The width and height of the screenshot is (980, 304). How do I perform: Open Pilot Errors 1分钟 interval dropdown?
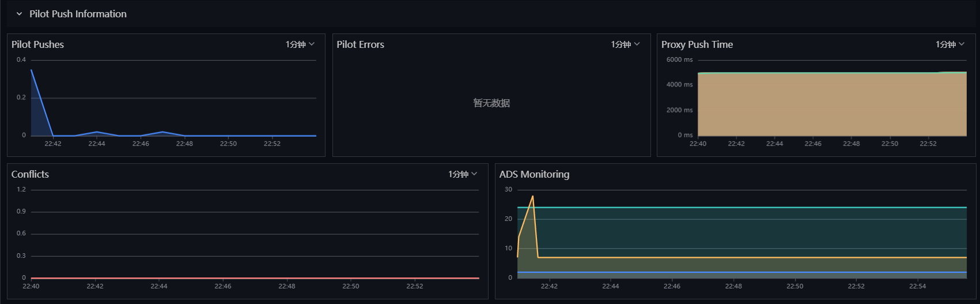coord(626,44)
